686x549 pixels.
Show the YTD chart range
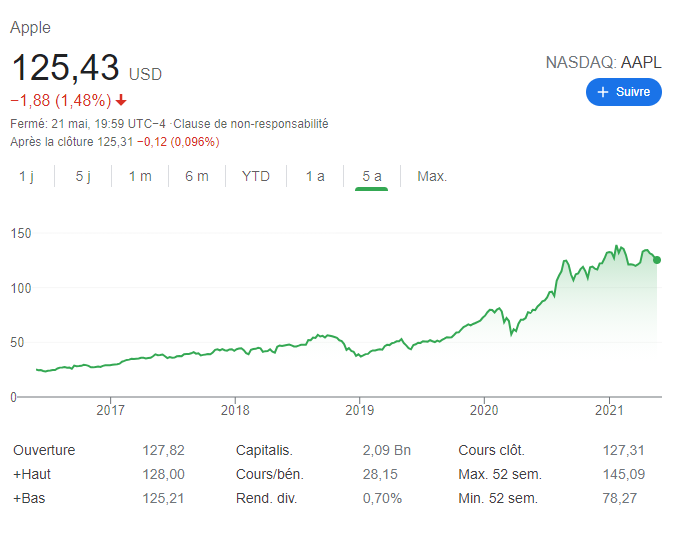[256, 176]
